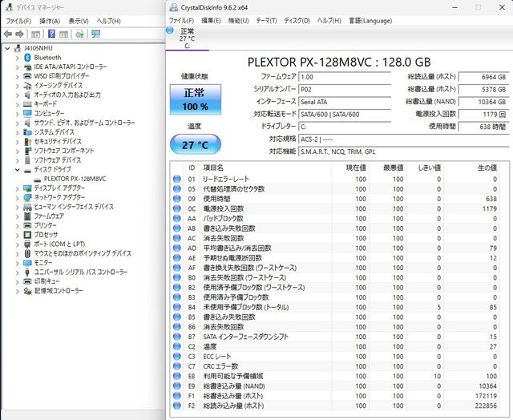513x420 pixels.
Task: Expand the Bluetooth category
Action: 18,58
